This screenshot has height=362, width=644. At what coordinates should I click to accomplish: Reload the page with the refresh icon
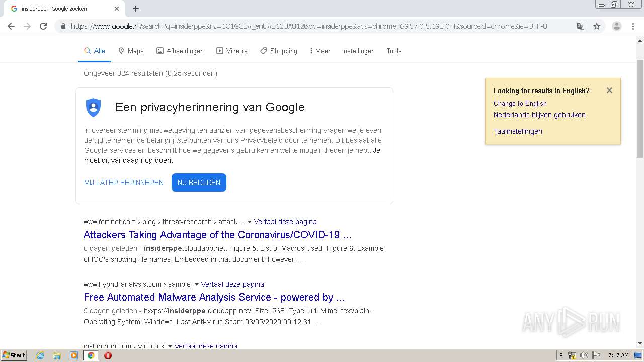(x=43, y=26)
